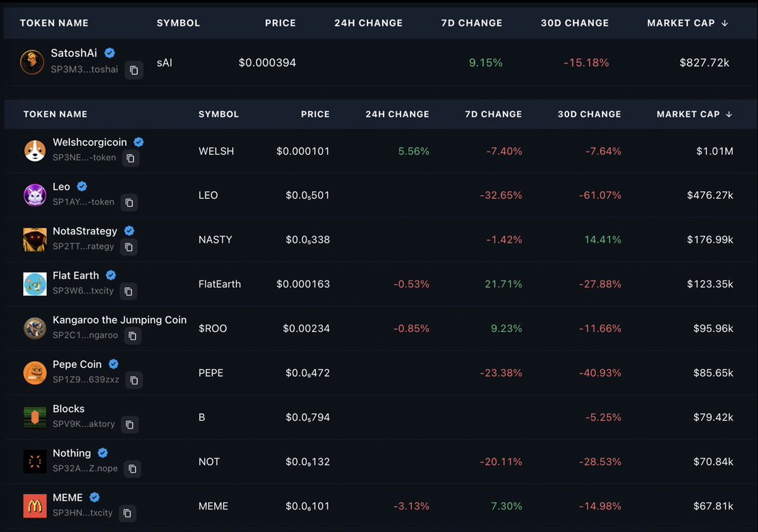
Task: Click the Flat Earth token logo
Action: coord(35,284)
